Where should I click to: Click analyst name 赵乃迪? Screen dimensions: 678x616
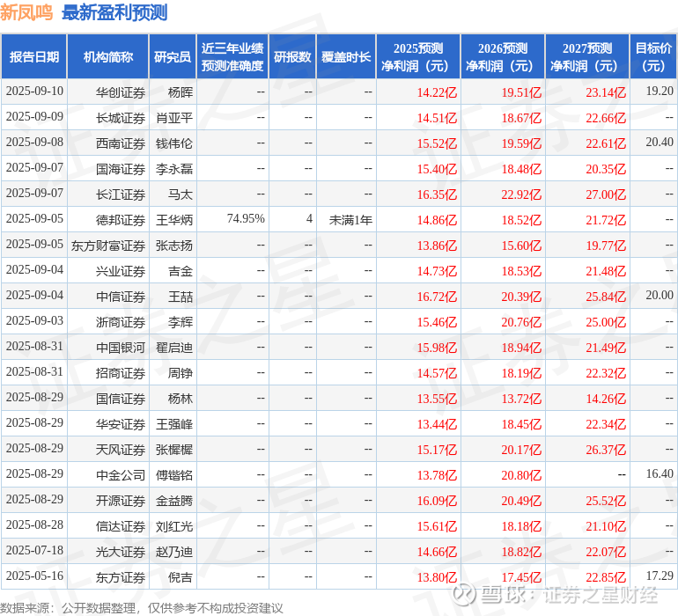point(174,551)
